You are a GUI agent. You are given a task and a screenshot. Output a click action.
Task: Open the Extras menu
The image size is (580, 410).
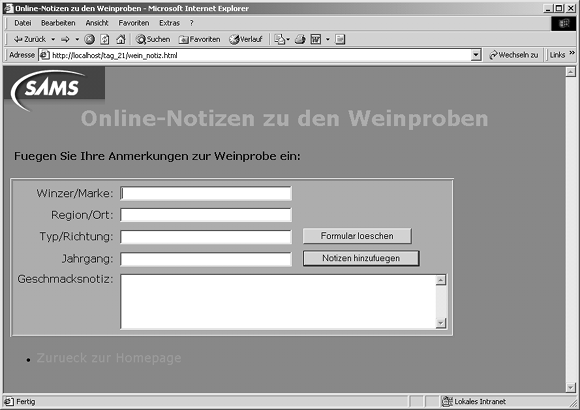[169, 23]
